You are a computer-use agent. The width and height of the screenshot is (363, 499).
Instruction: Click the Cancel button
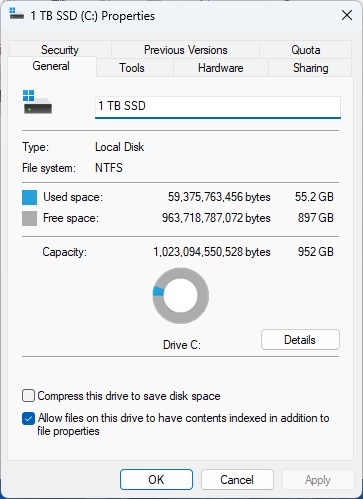(237, 480)
